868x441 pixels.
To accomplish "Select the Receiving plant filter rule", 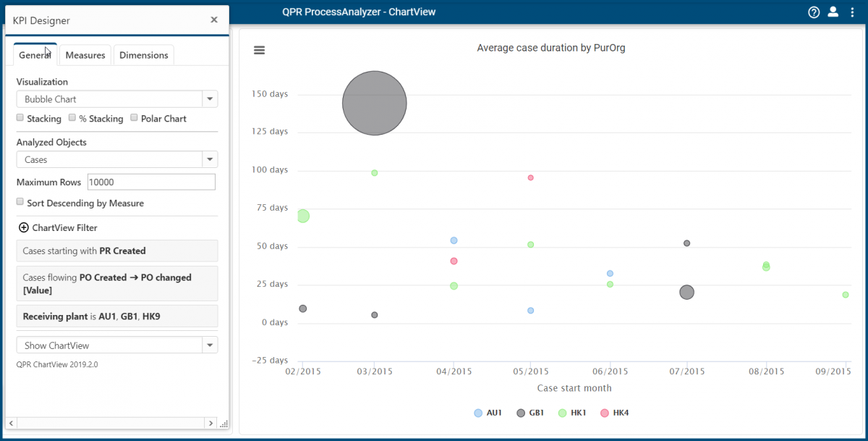I will (117, 316).
